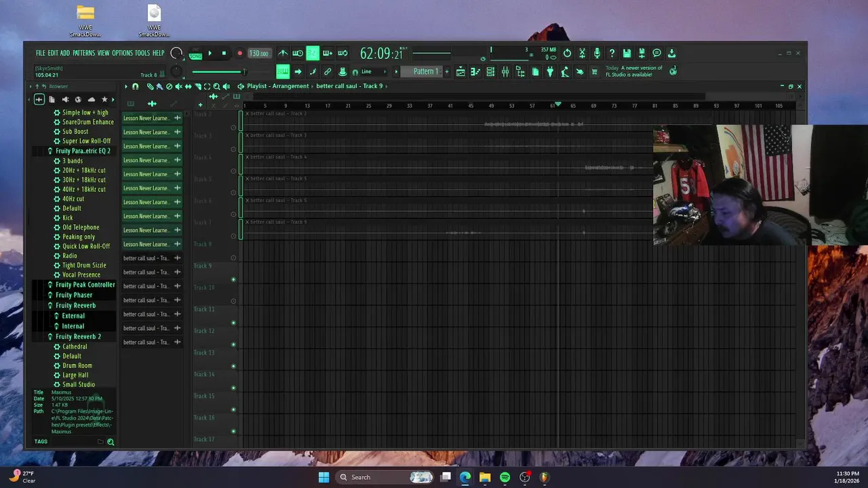Select the playlist Mute tool

(x=179, y=86)
